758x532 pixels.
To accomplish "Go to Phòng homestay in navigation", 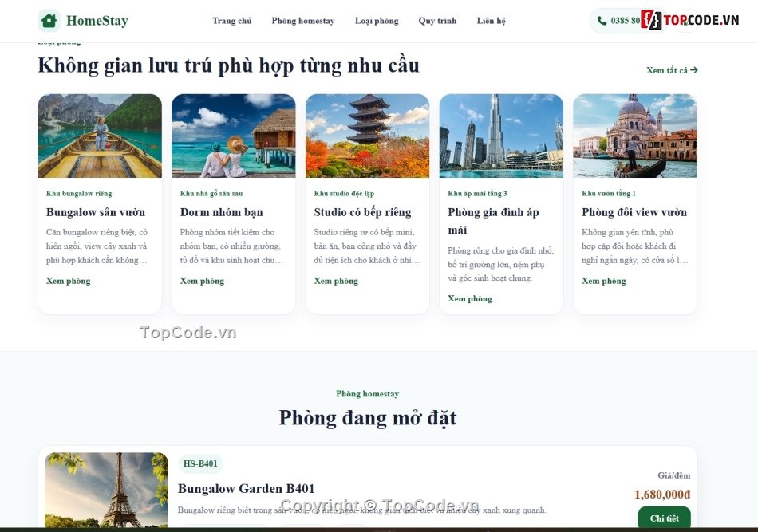I will tap(303, 21).
